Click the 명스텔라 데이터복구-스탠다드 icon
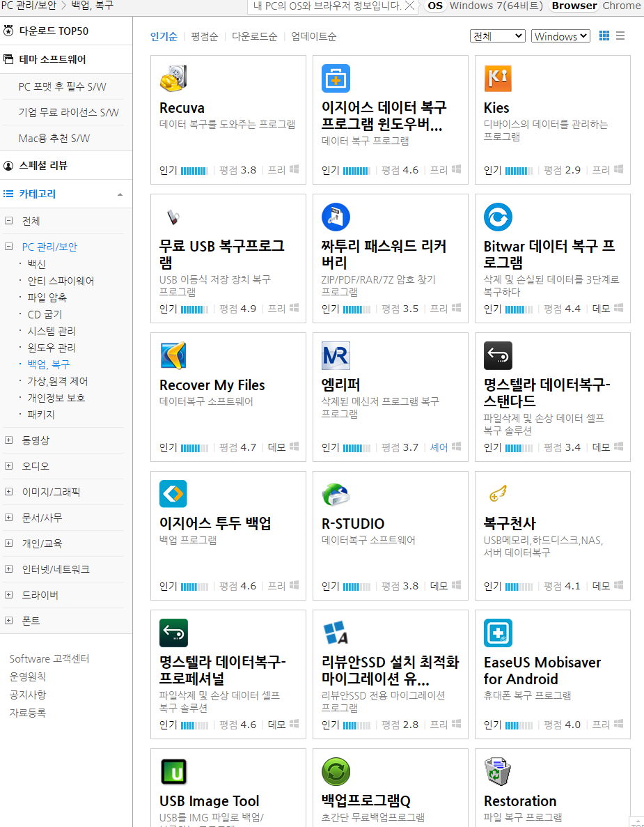The height and width of the screenshot is (827, 644). pyautogui.click(x=498, y=355)
